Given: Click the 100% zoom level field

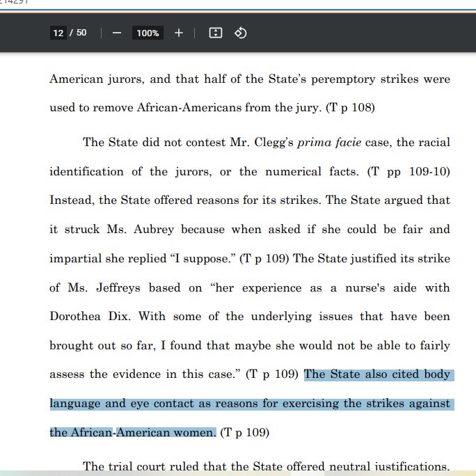Looking at the screenshot, I should pos(148,33).
